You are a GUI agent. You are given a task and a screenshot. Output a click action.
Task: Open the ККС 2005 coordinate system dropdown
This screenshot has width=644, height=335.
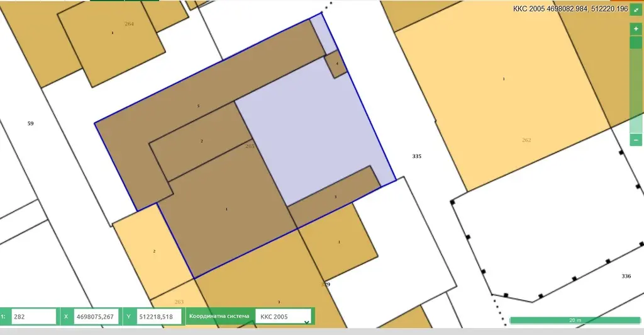click(284, 317)
